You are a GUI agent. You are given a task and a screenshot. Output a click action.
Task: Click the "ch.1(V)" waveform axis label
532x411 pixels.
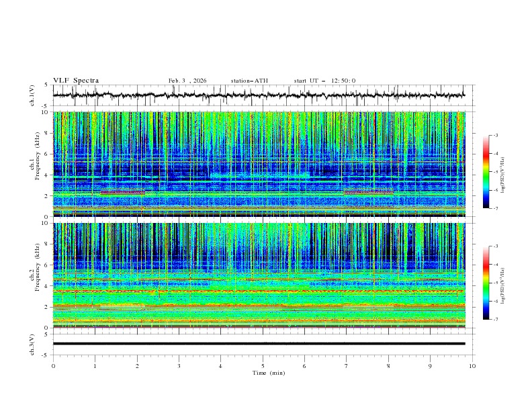[32, 95]
